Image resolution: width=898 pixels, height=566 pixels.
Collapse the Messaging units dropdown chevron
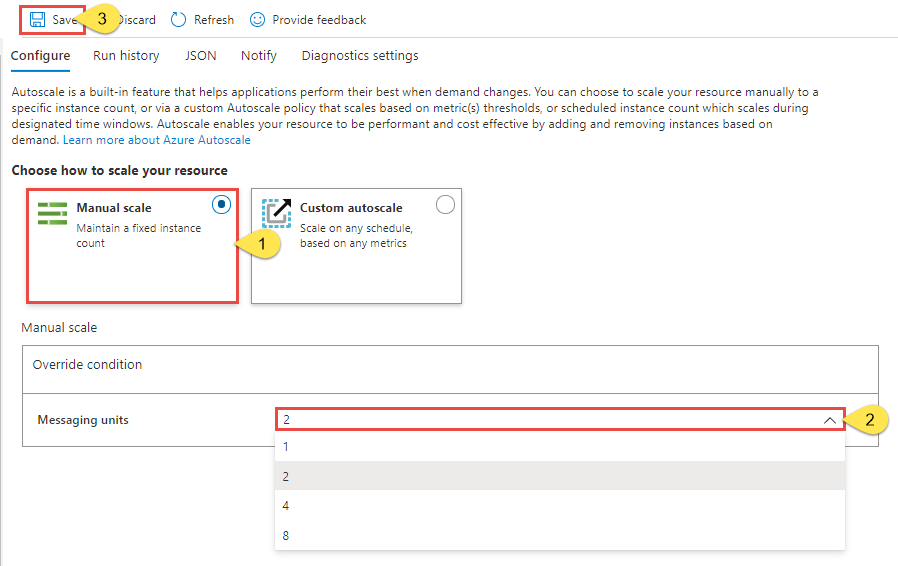coord(829,420)
